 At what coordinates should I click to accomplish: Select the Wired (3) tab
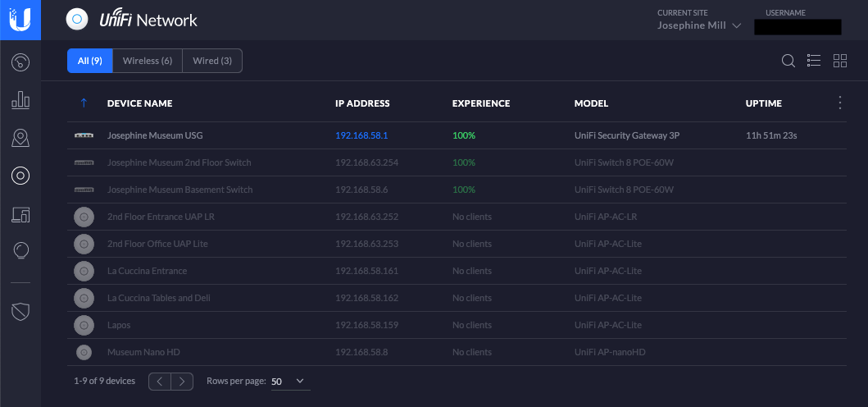pyautogui.click(x=212, y=61)
